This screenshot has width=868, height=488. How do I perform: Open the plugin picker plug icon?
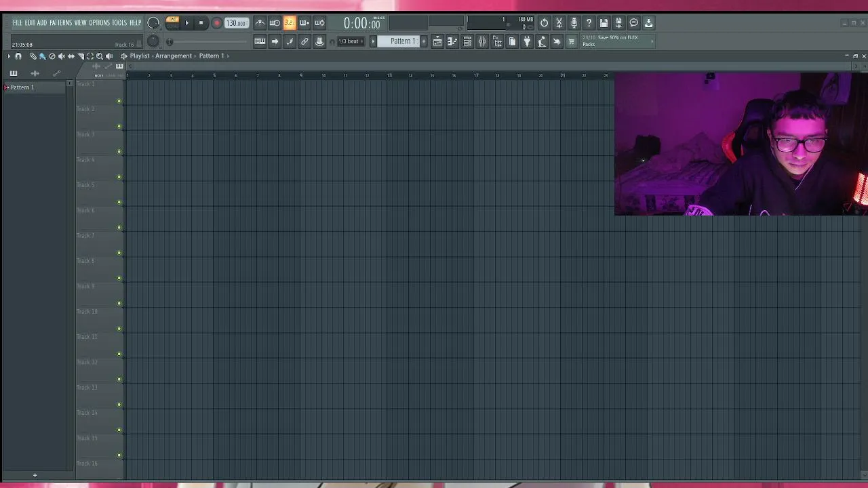527,41
